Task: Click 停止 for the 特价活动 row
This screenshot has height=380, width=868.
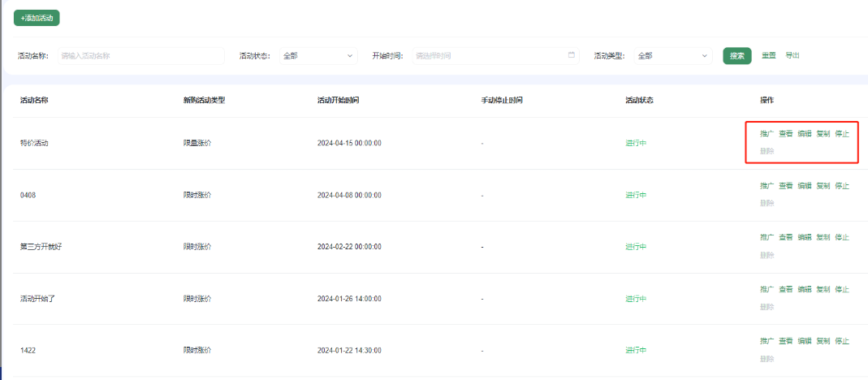Action: [842, 134]
